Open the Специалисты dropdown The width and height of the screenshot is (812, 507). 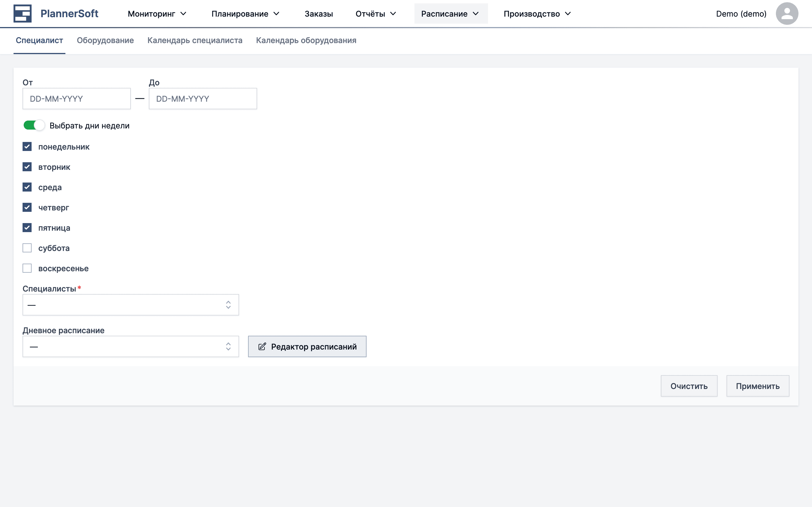pos(131,305)
